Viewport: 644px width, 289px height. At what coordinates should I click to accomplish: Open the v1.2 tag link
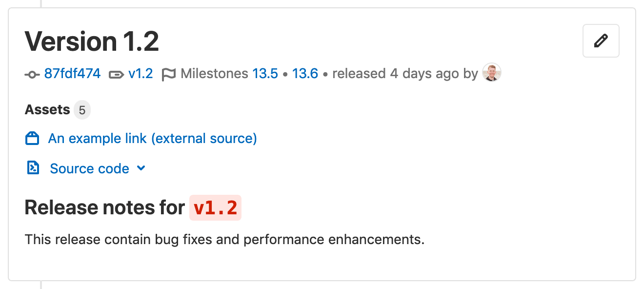pos(141,74)
